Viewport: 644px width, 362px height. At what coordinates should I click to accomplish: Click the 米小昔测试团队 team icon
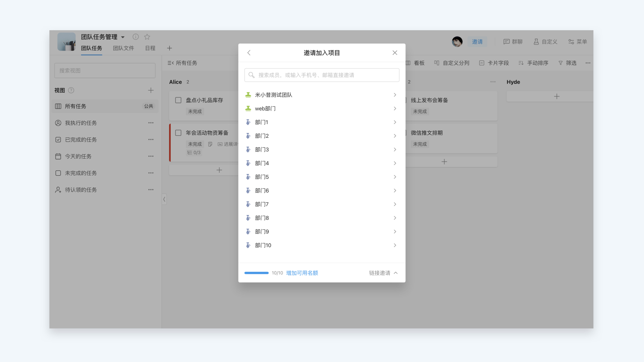(x=248, y=95)
